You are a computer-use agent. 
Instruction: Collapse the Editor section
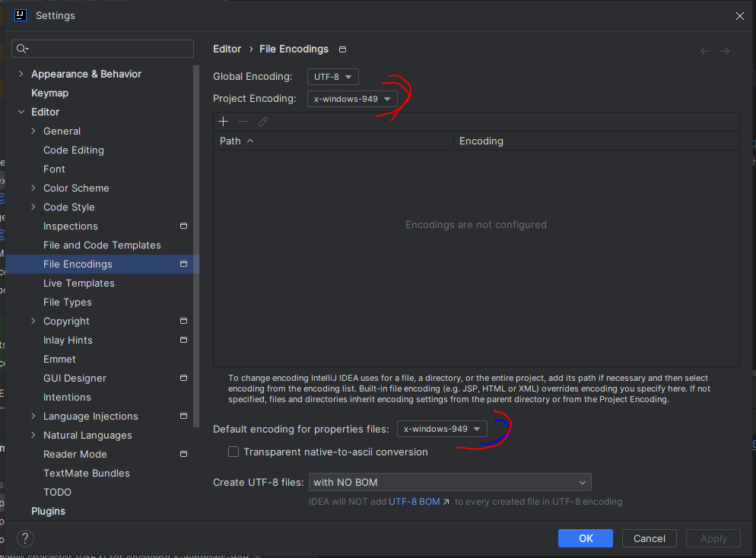click(x=21, y=112)
